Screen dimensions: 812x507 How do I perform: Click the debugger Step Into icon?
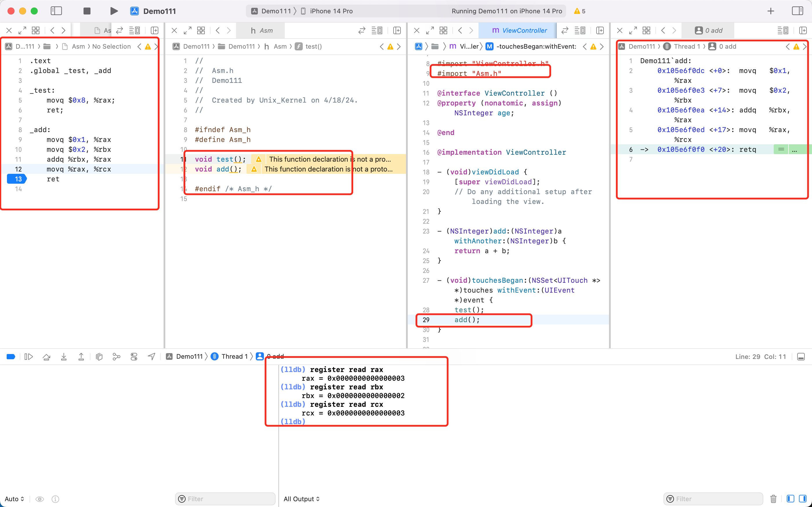pos(64,357)
